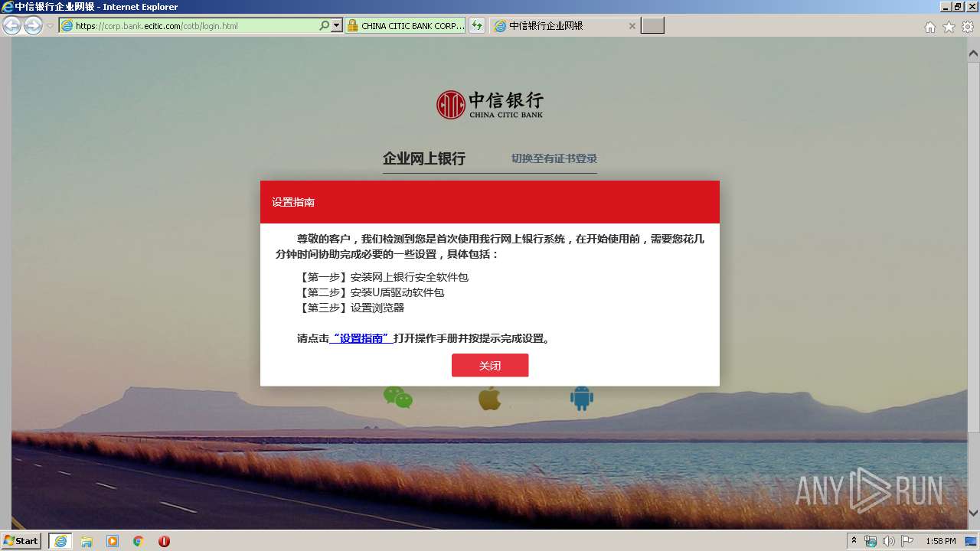The image size is (980, 551).
Task: Click the security lock certificate icon
Action: click(352, 26)
